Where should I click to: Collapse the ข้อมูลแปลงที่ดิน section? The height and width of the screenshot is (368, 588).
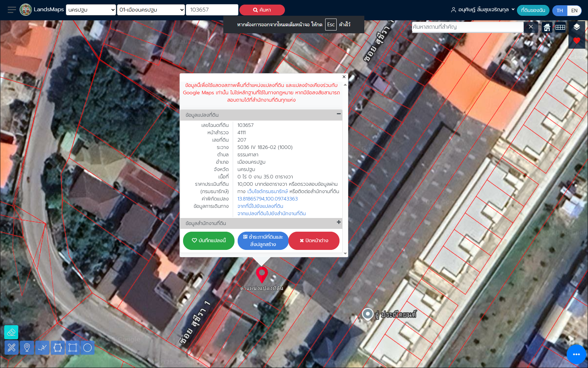338,114
